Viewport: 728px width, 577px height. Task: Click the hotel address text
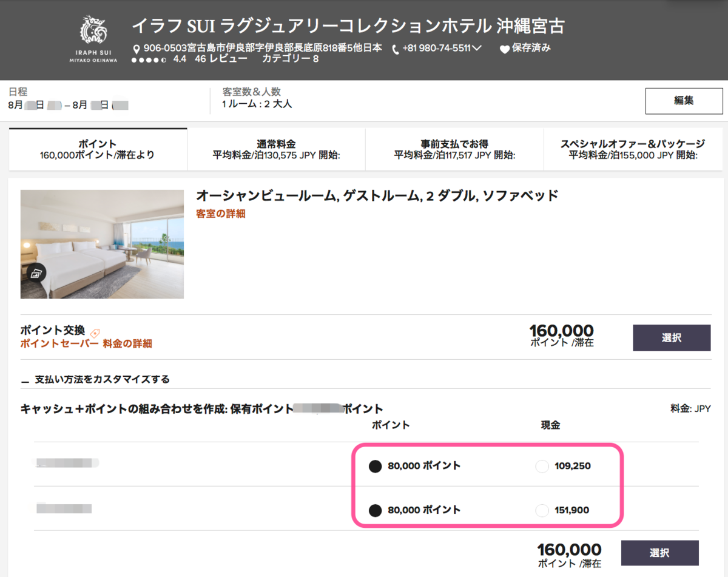click(x=263, y=48)
